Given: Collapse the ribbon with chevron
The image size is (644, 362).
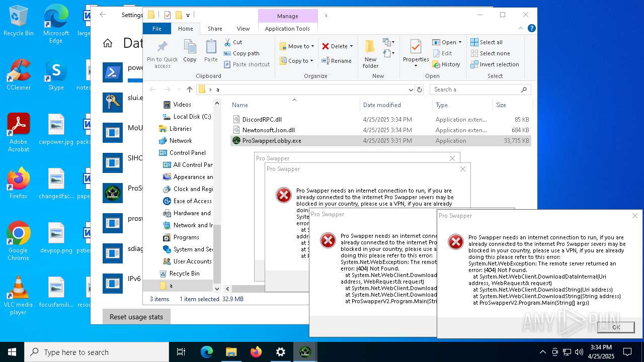Looking at the screenshot, I should pyautogui.click(x=522, y=29).
